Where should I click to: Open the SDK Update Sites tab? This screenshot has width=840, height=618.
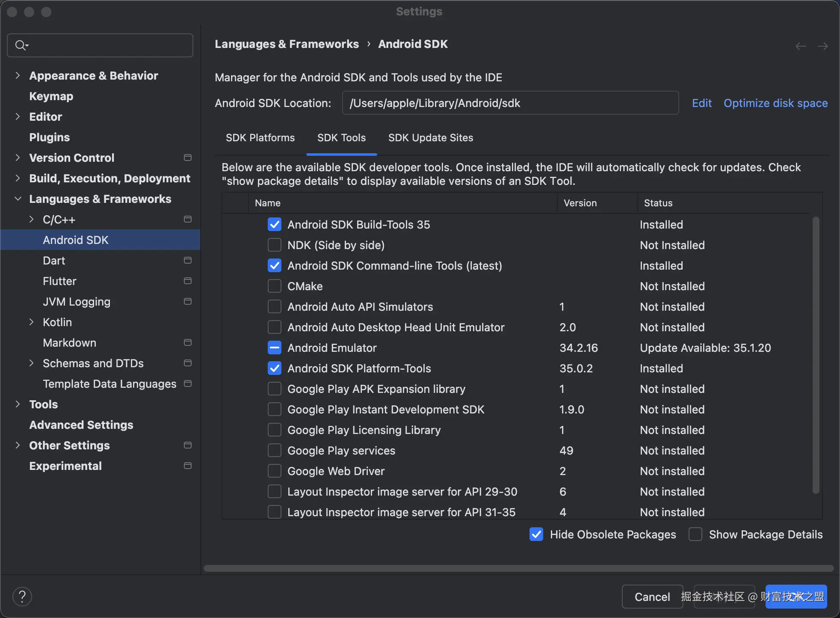point(430,138)
